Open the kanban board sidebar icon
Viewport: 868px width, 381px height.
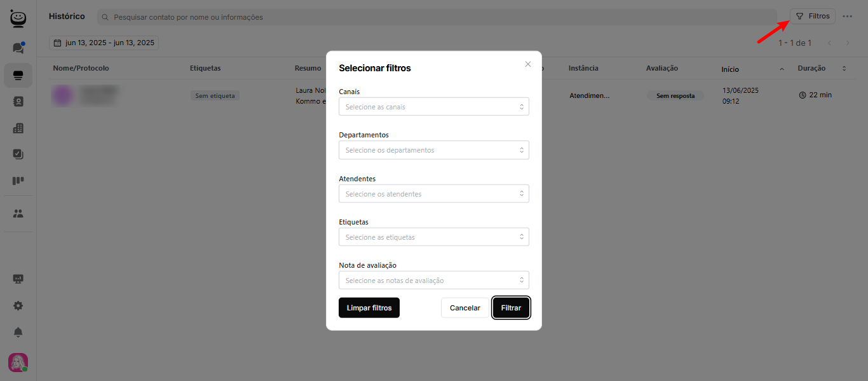tap(18, 181)
